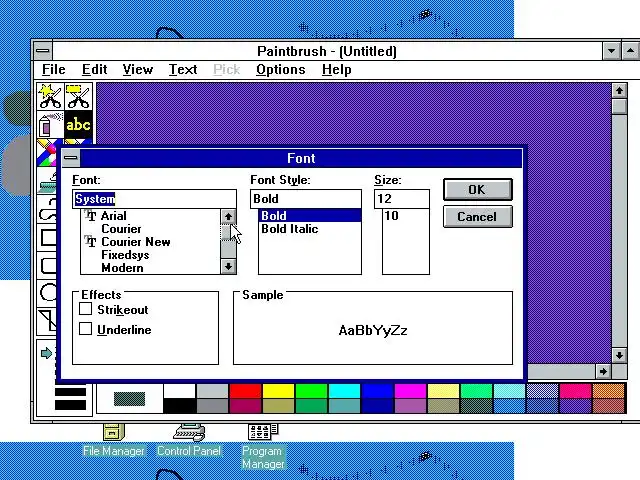Pick the black color swatch
Viewport: 640px width, 480px height.
pyautogui.click(x=179, y=406)
